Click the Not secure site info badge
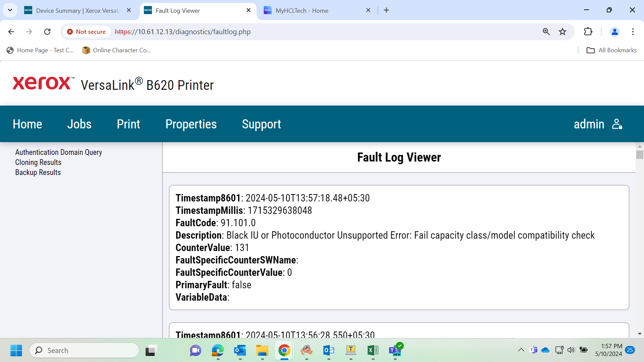Screen dimensions: 644x362 tap(87, 32)
